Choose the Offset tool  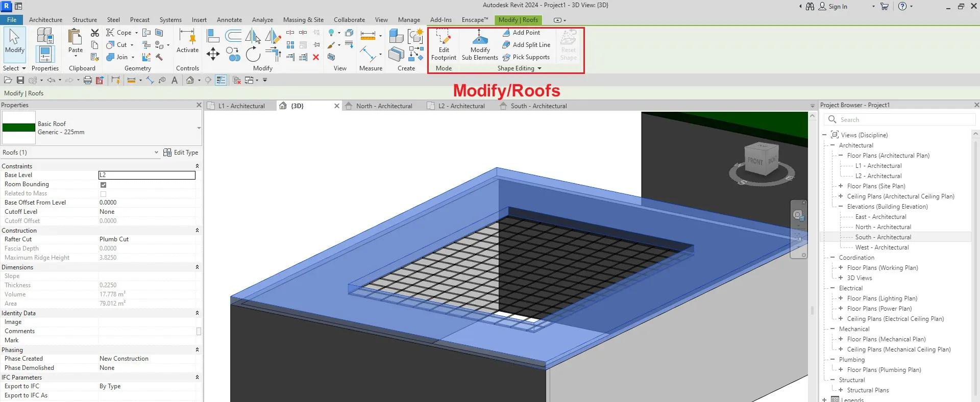[x=233, y=35]
